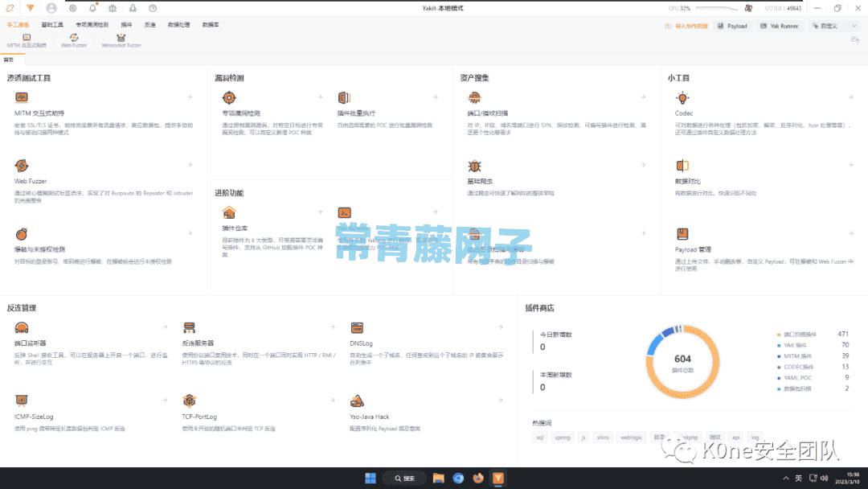Click the Yso-Java Hack icon

(x=357, y=401)
